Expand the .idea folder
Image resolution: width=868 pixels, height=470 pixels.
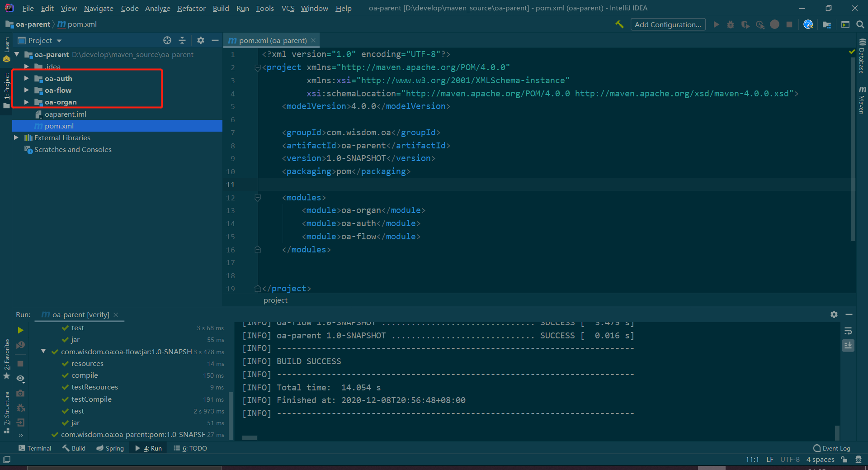pos(27,66)
